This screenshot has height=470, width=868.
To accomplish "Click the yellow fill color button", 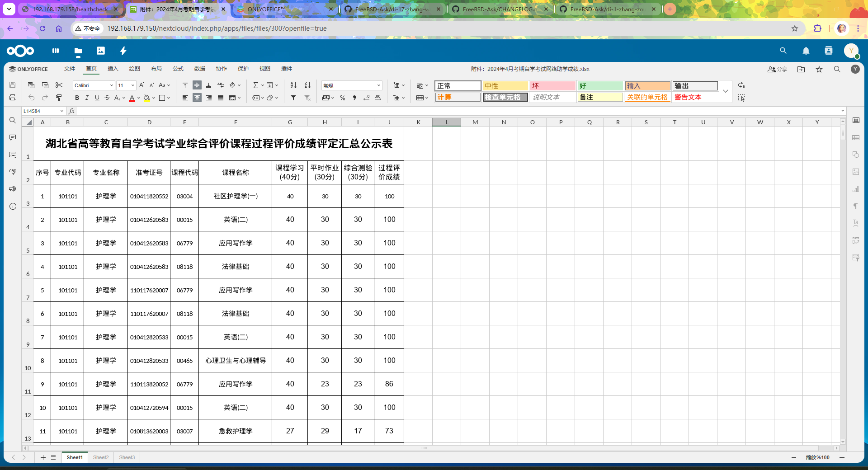I will click(x=146, y=98).
